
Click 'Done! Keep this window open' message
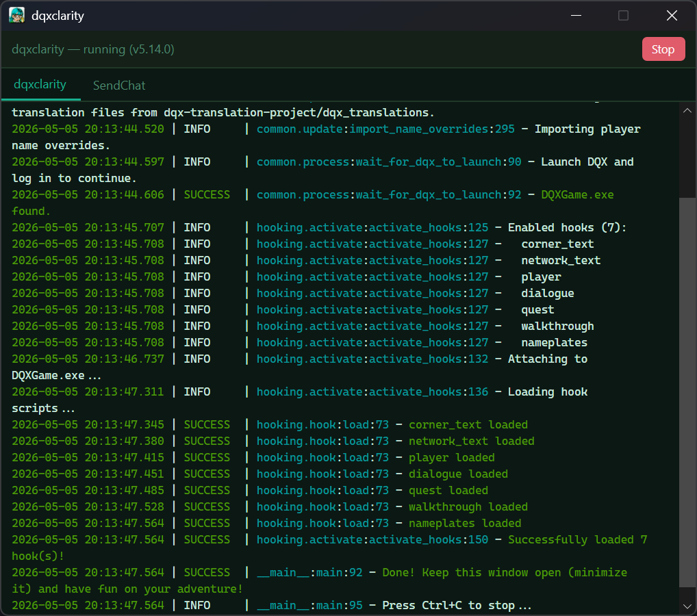coord(473,573)
